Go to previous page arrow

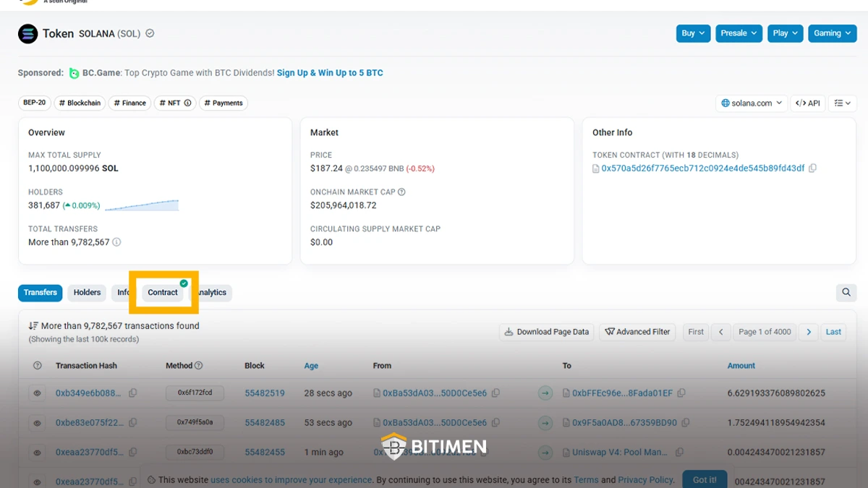pos(720,332)
